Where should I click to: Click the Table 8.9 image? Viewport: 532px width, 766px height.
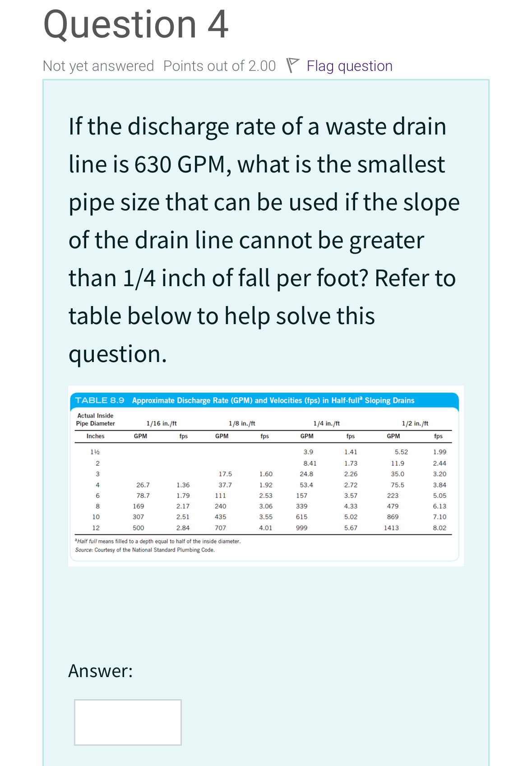[266, 474]
